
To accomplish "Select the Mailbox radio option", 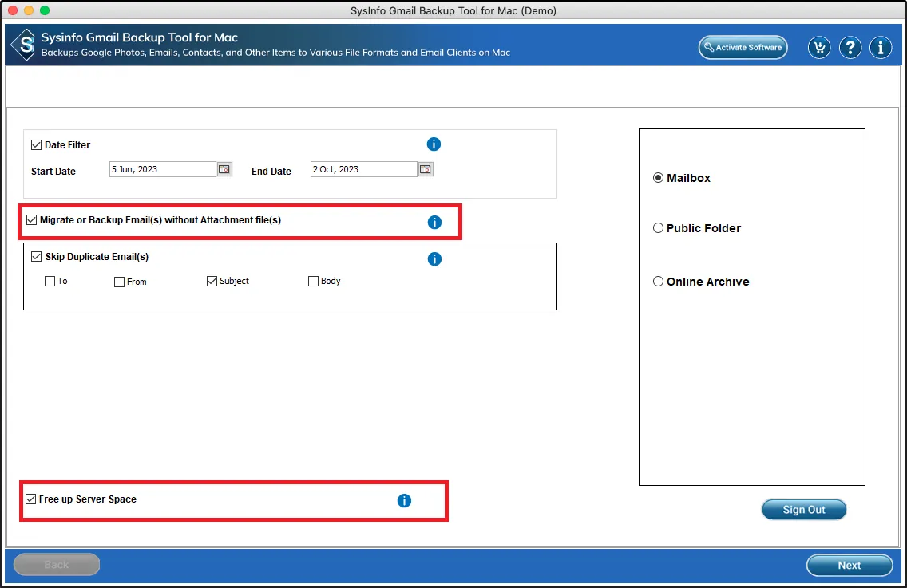I will pyautogui.click(x=658, y=177).
